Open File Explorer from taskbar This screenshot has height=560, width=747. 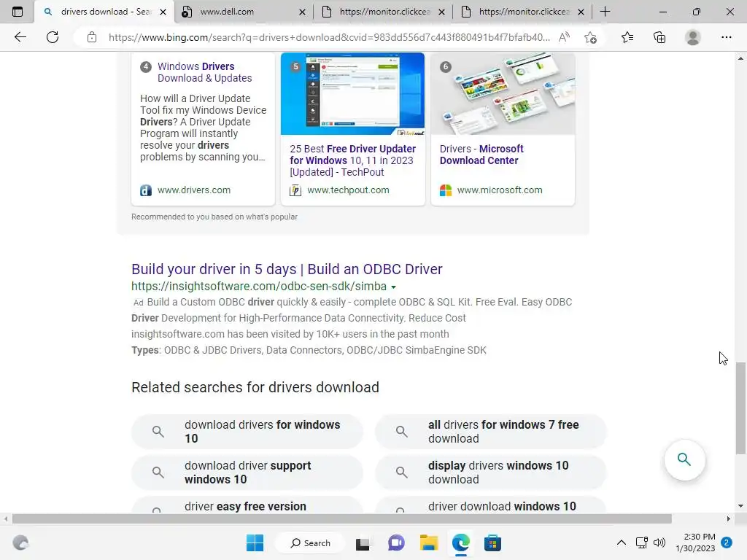(429, 542)
